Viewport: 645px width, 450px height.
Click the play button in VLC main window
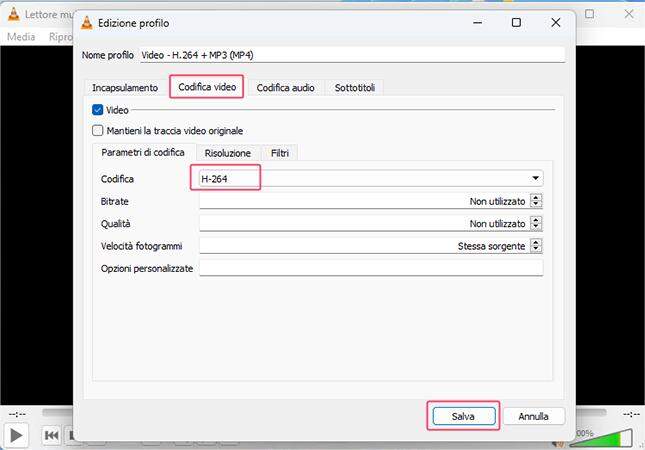click(16, 435)
